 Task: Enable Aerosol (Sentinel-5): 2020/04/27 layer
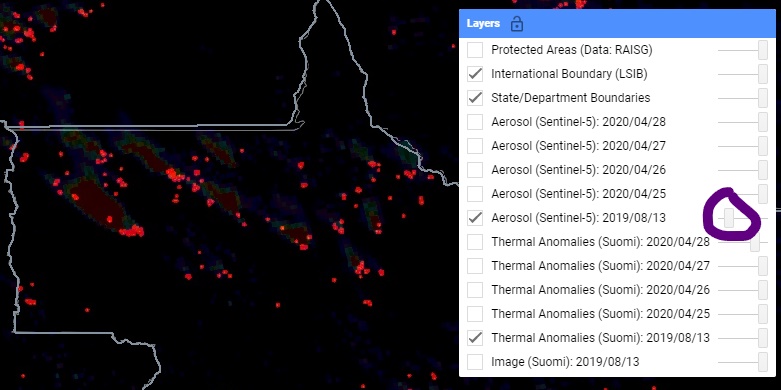(x=475, y=146)
